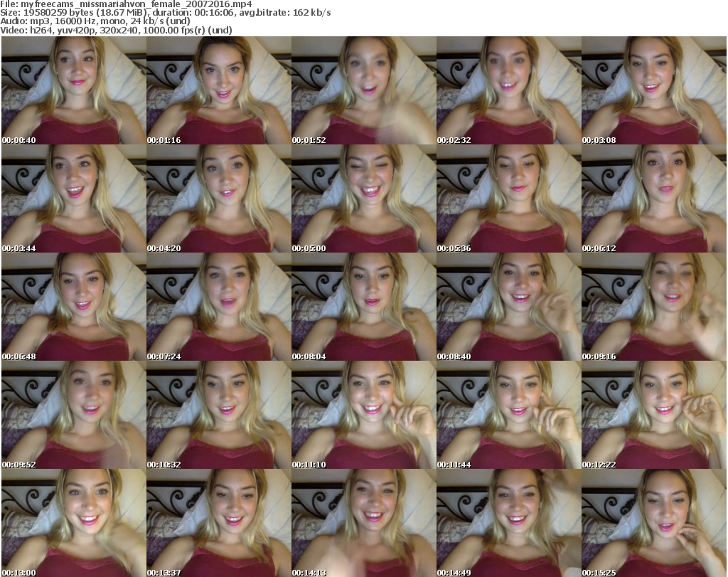The width and height of the screenshot is (728, 577).
Task: Click the 00:07:24 thumbnail
Action: click(219, 307)
